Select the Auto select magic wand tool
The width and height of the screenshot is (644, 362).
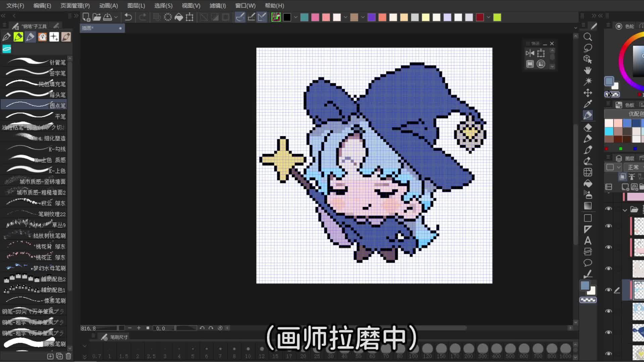pyautogui.click(x=588, y=81)
